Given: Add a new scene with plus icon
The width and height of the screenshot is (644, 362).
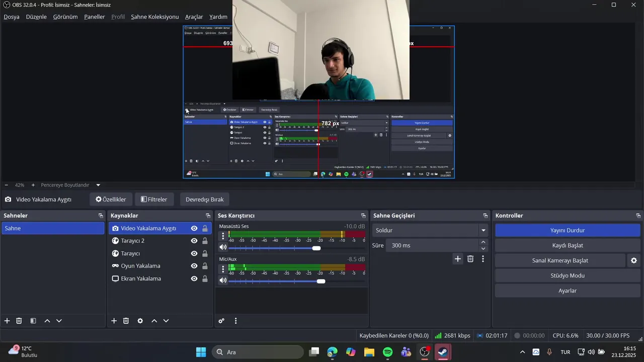Looking at the screenshot, I should (7, 321).
